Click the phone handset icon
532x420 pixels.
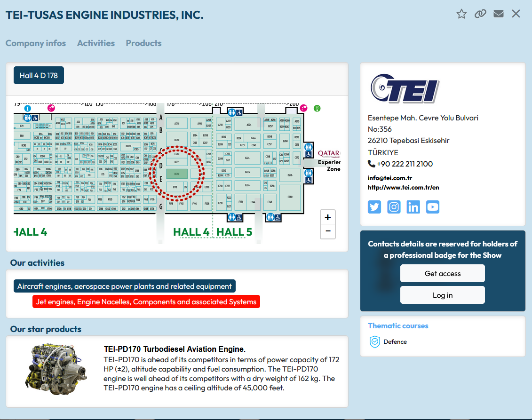[372, 164]
